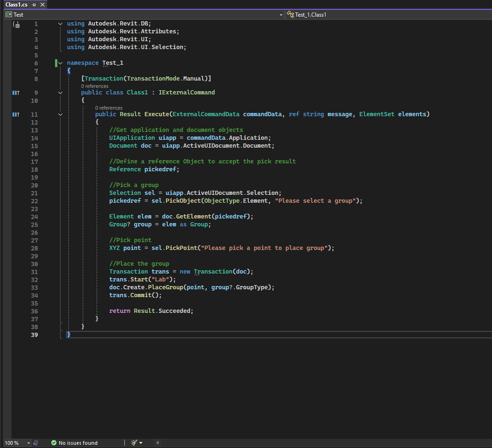Toggle the pin on the Class1.cs tab

[34, 5]
